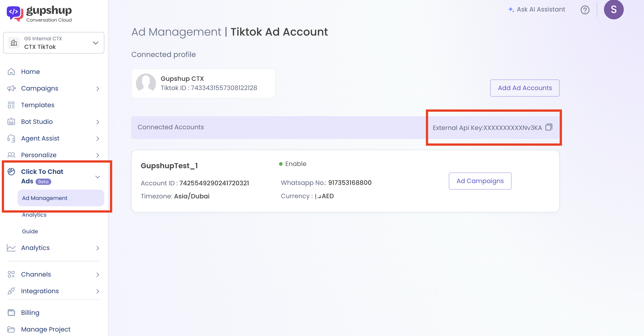Image resolution: width=644 pixels, height=336 pixels.
Task: Click the Gupshup CTX profile picture
Action: [146, 83]
